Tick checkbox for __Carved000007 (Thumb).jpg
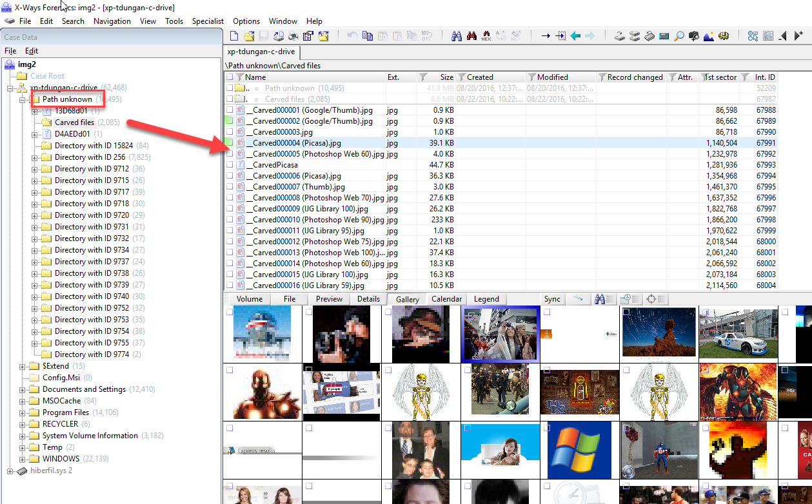This screenshot has height=504, width=812. (230, 187)
